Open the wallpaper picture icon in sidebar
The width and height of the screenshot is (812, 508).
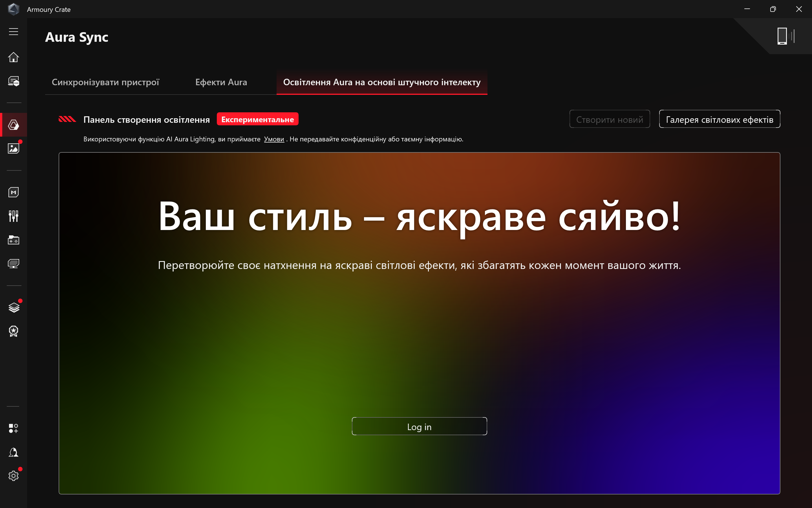pyautogui.click(x=14, y=148)
